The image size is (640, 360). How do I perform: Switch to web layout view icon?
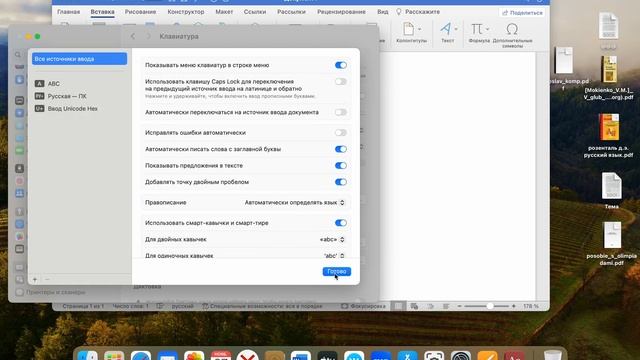[x=414, y=306]
